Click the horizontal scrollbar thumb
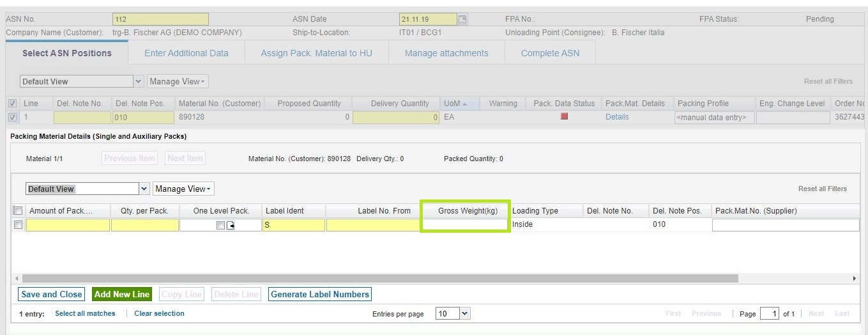This screenshot has width=868, height=335. 380,279
